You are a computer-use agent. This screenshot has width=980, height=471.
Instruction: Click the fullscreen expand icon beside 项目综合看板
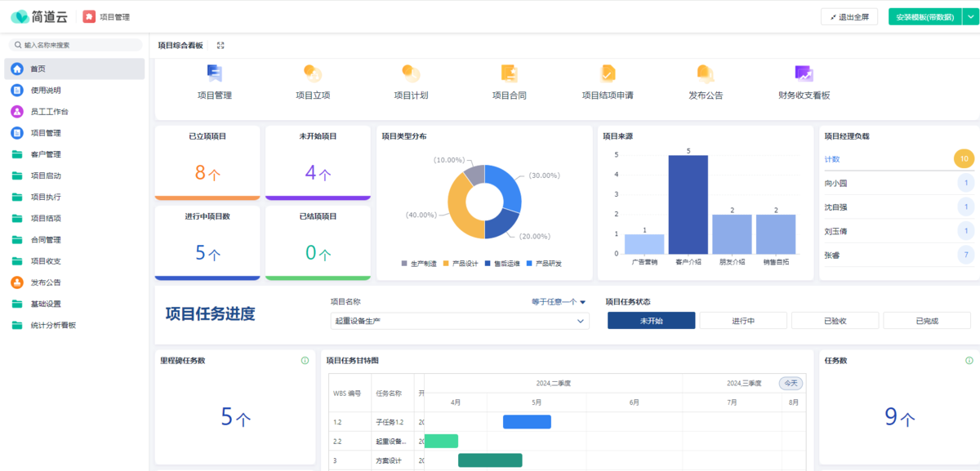(x=220, y=46)
